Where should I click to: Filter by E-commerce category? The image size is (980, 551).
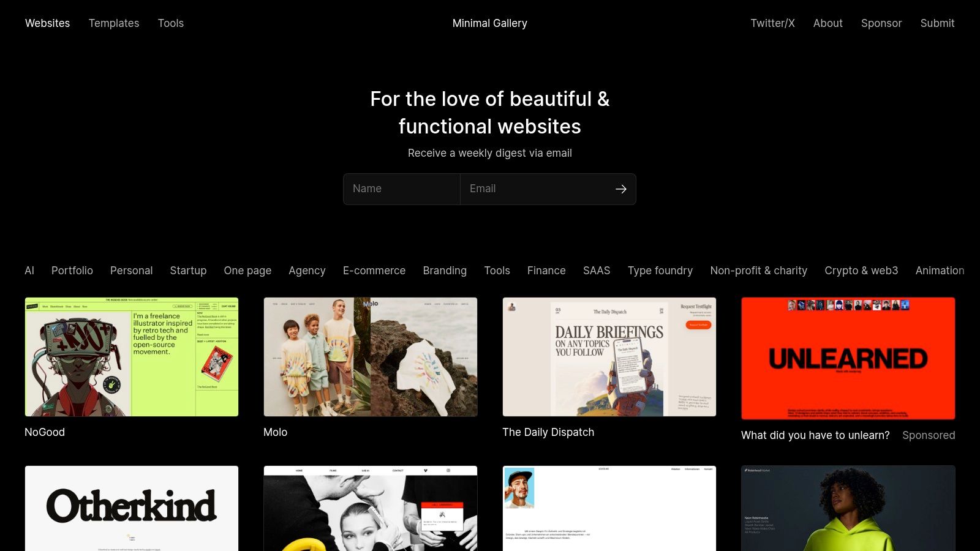click(x=374, y=271)
